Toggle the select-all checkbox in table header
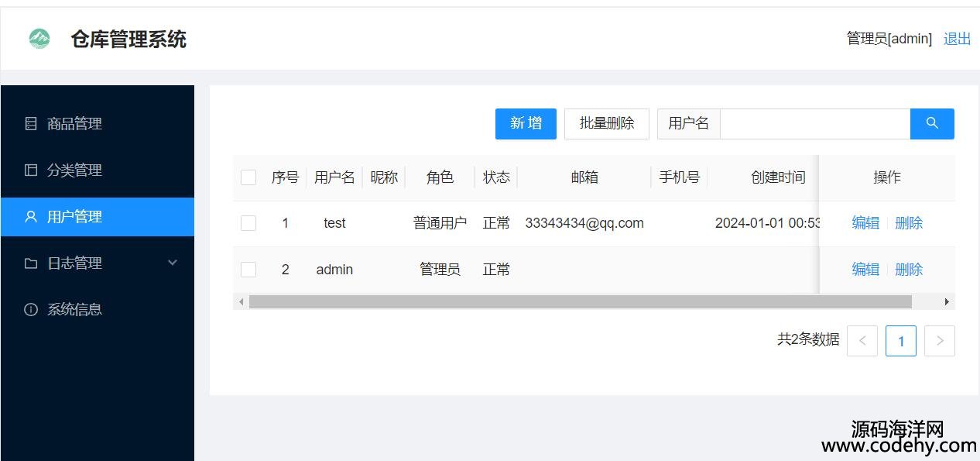 click(x=248, y=177)
